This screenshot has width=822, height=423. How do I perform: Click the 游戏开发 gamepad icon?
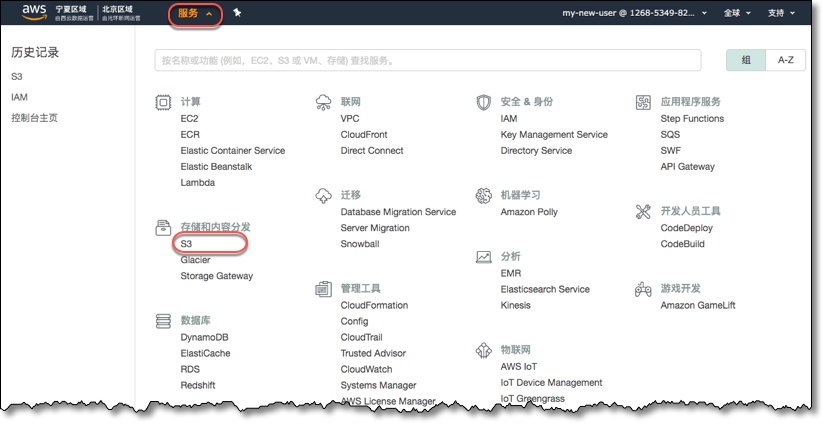(x=643, y=289)
